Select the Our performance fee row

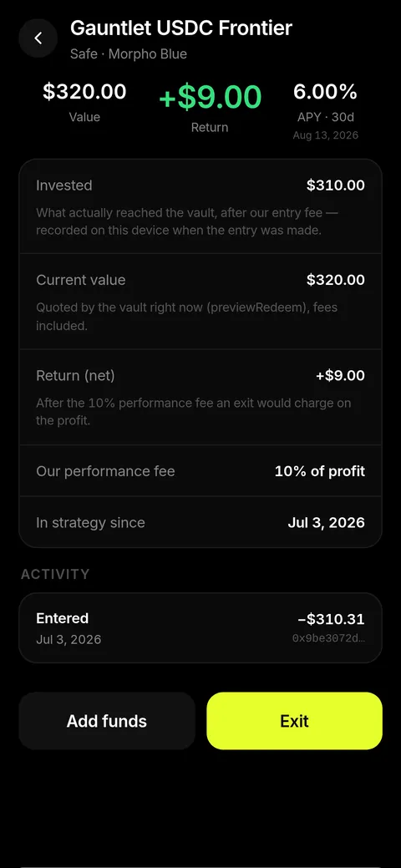pos(200,470)
